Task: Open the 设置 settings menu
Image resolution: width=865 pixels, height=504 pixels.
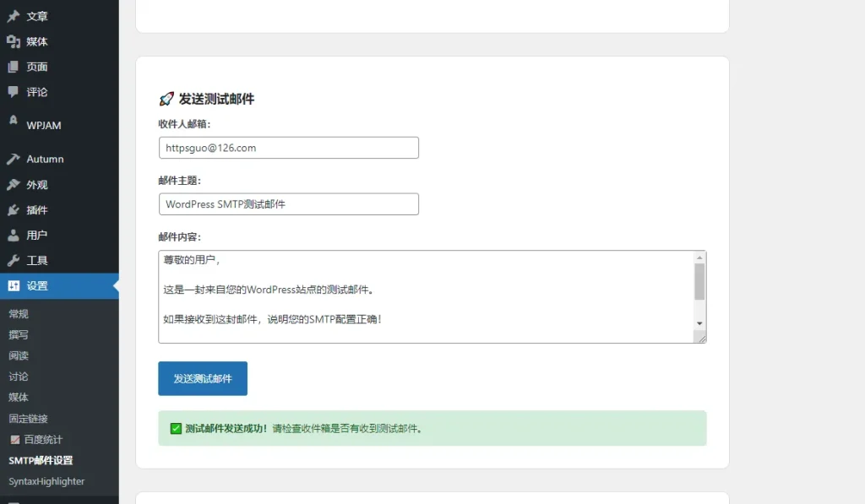Action: [37, 286]
